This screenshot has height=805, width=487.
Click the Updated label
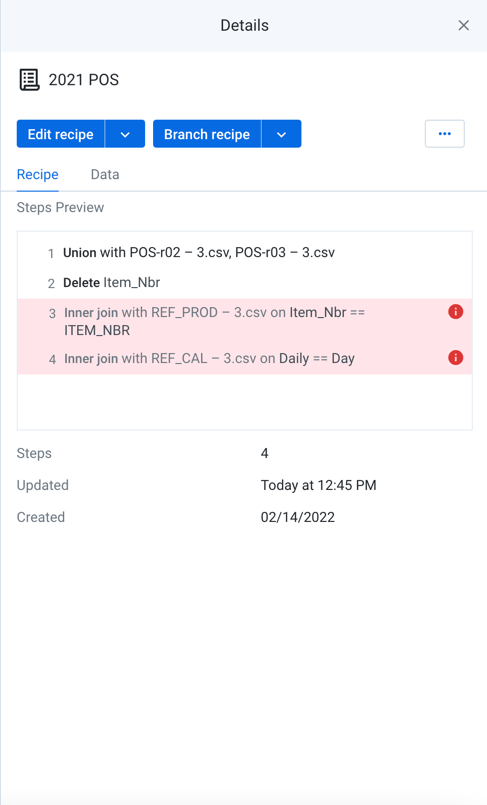coord(43,485)
